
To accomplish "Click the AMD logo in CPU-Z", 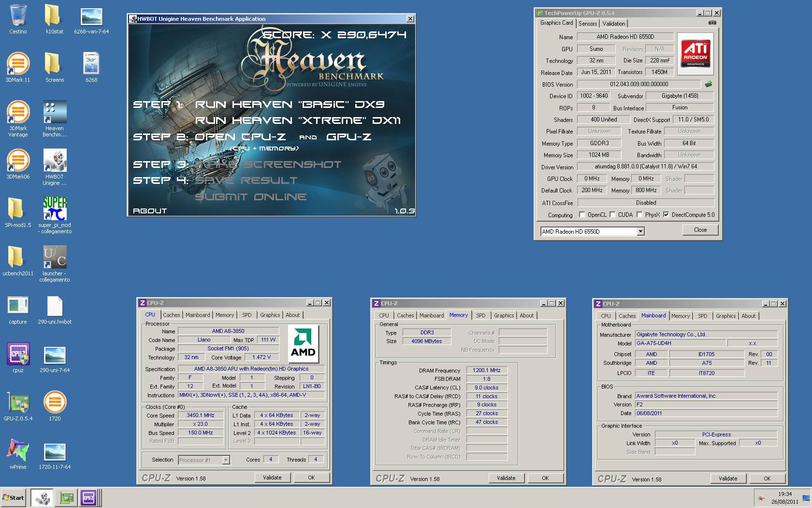I will pos(303,344).
